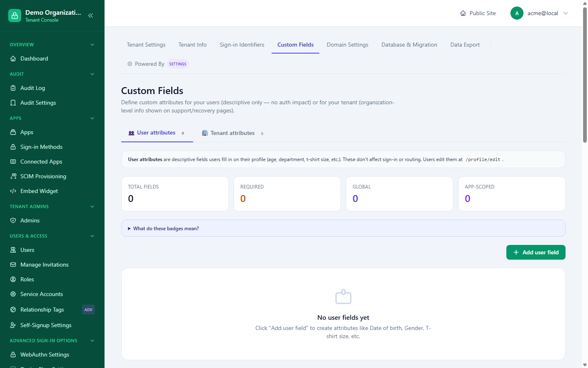Select the Tenant attributes sub-tab
Viewport: 588px width, 368px height.
[233, 133]
